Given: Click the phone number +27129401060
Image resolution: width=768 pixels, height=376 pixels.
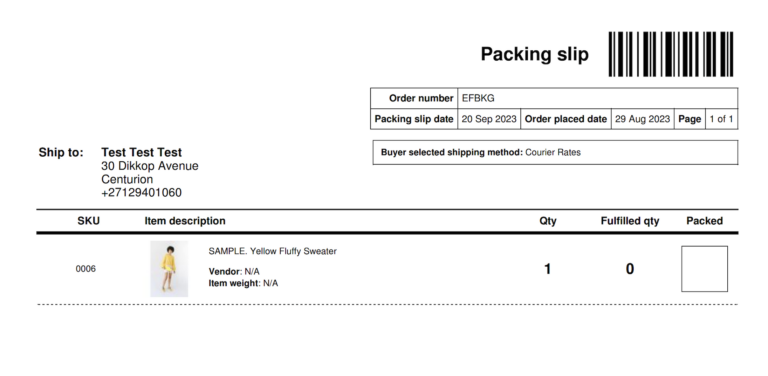Looking at the screenshot, I should [x=142, y=193].
